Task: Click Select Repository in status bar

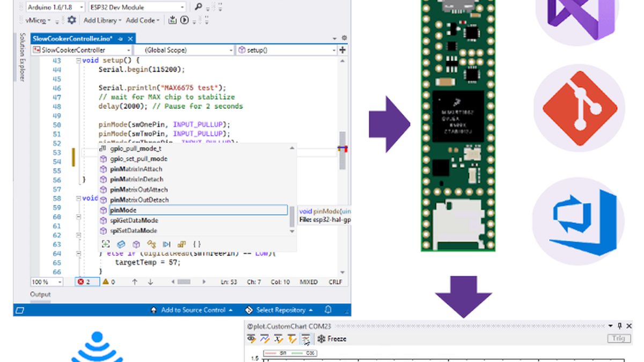Action: pos(279,309)
